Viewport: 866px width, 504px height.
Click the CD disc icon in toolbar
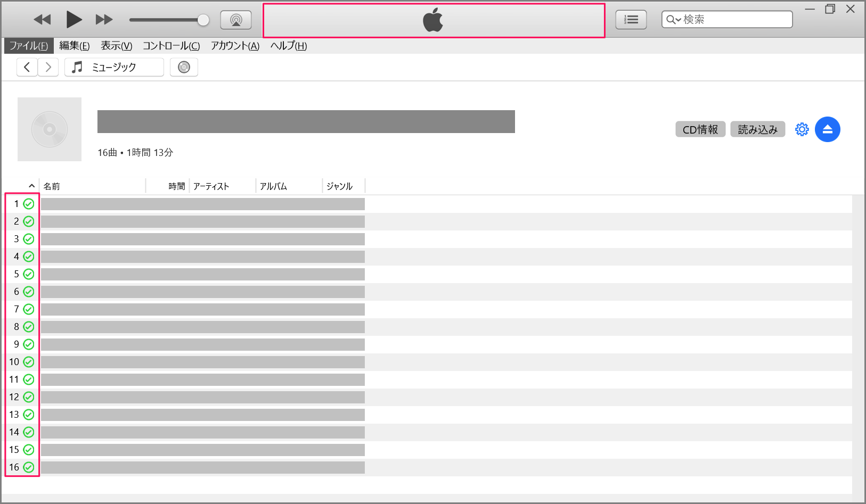[x=184, y=67]
